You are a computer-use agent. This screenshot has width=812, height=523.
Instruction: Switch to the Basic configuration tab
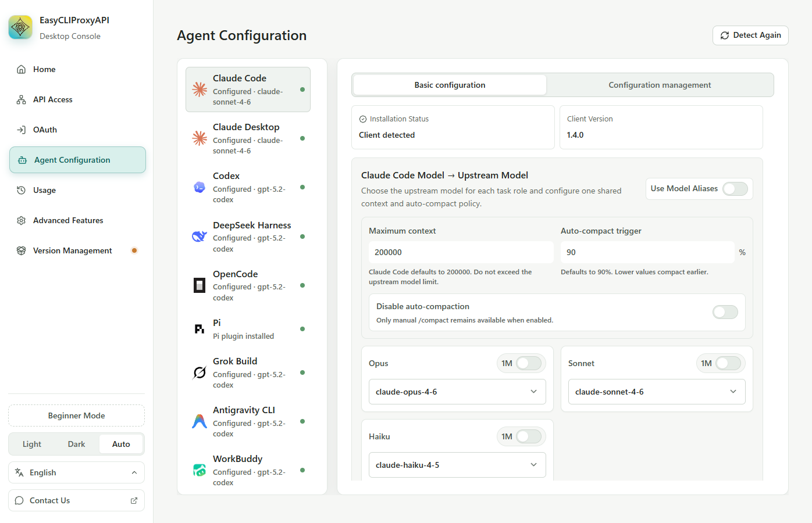click(x=450, y=85)
